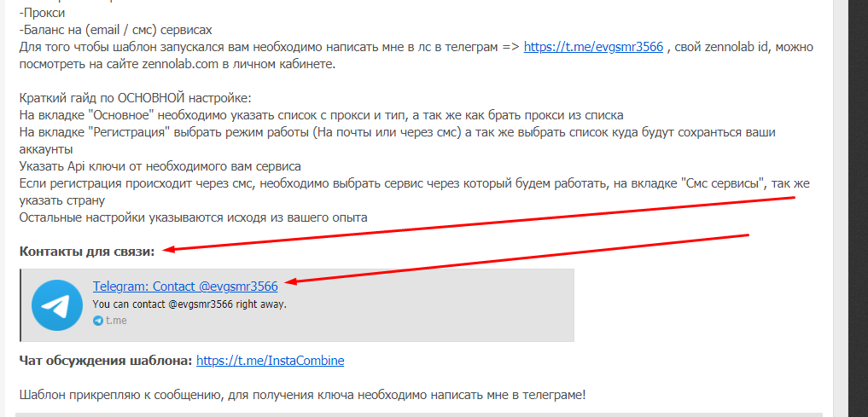Click the small t.me favicon icon
The width and height of the screenshot is (868, 417).
[x=98, y=321]
